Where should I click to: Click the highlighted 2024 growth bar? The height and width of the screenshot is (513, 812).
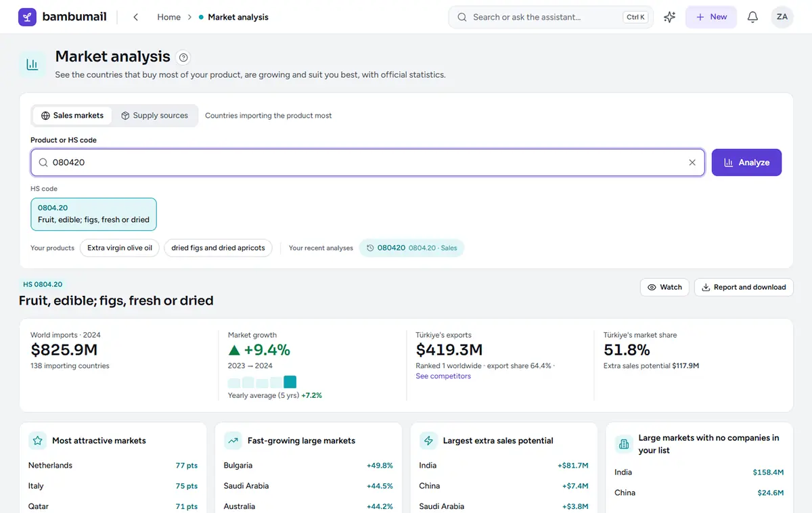pos(290,382)
